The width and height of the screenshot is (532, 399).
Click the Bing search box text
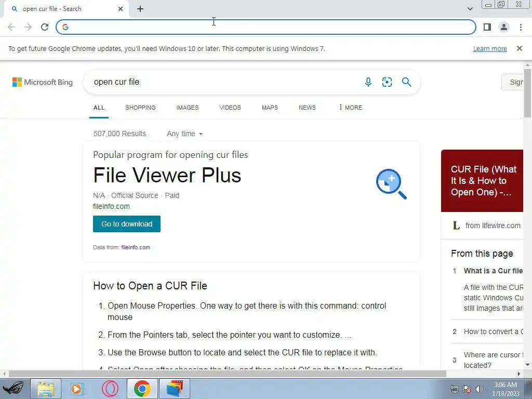coord(116,82)
